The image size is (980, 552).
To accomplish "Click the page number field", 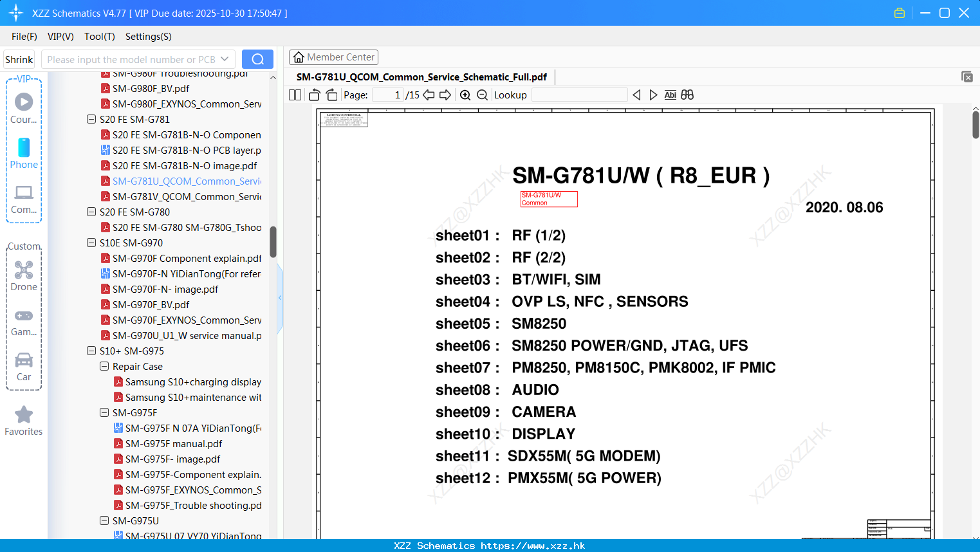I will click(388, 95).
